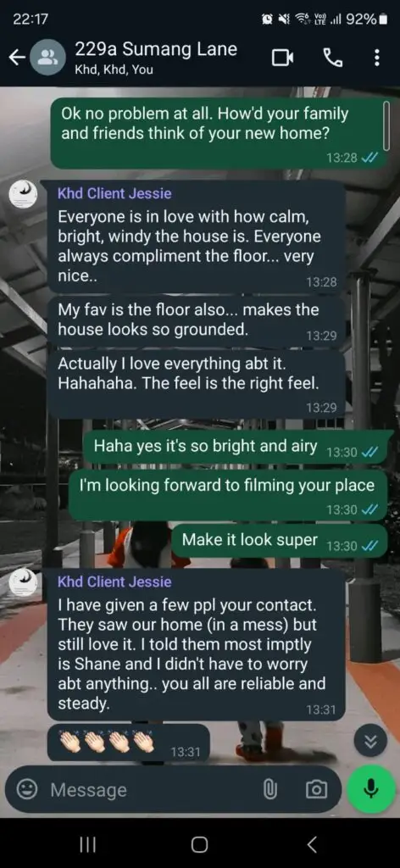Start a voice call with the group
This screenshot has height=868, width=400.
[x=333, y=57]
